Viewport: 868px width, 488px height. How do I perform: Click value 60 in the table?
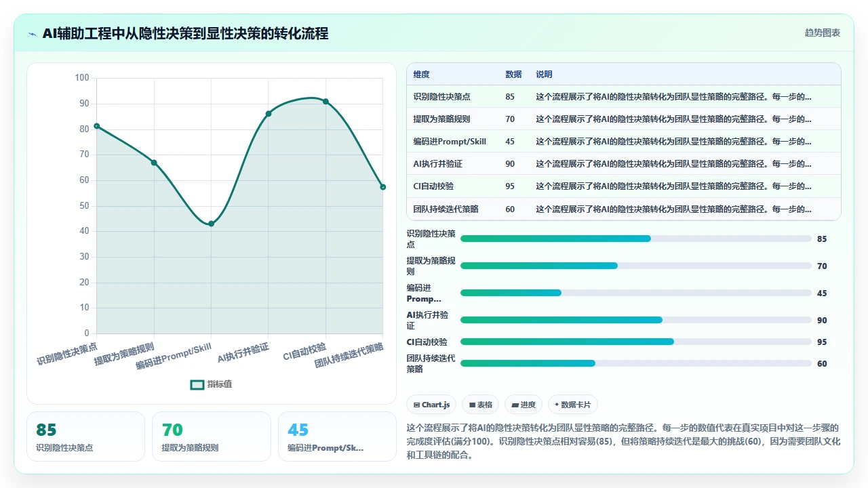[x=510, y=209]
